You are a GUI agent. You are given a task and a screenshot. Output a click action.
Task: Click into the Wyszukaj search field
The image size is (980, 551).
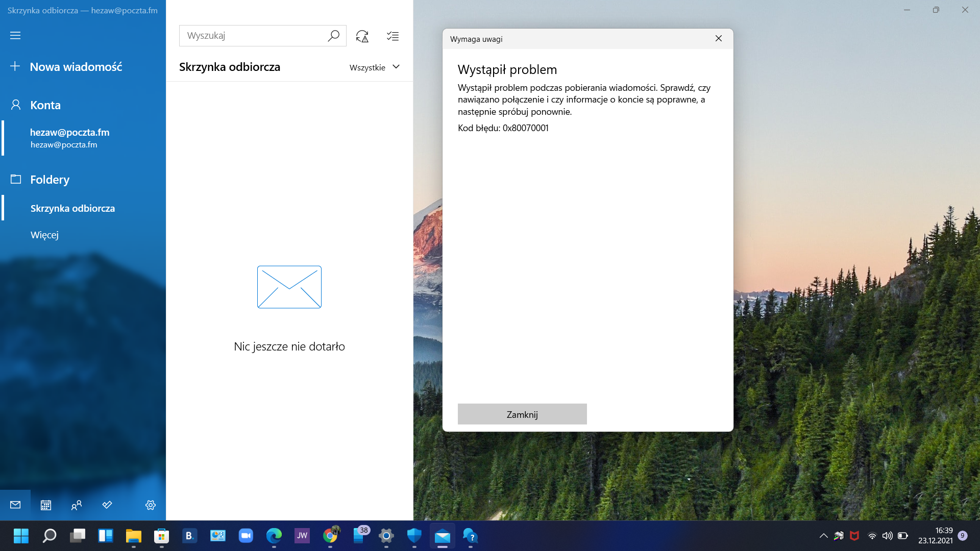(x=253, y=36)
